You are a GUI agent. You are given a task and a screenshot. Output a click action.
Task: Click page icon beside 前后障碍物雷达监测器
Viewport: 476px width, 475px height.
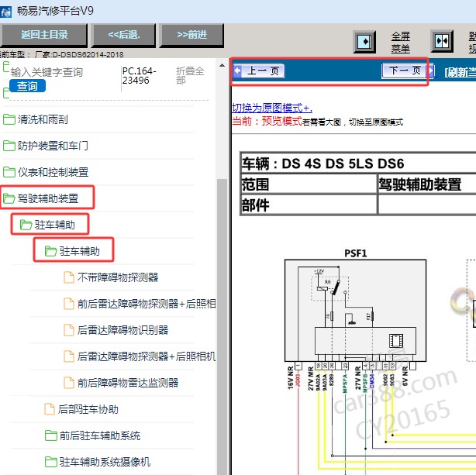(x=69, y=383)
